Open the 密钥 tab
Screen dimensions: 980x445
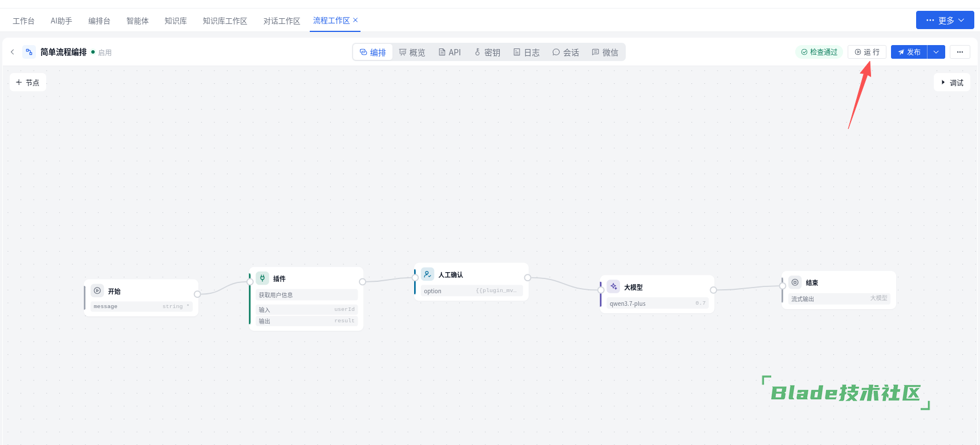tap(487, 52)
